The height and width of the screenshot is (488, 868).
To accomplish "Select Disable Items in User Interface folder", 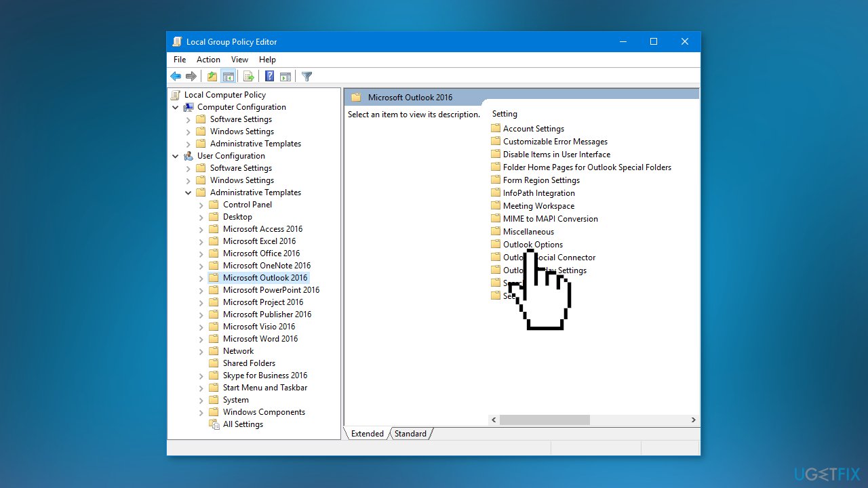I will click(557, 155).
